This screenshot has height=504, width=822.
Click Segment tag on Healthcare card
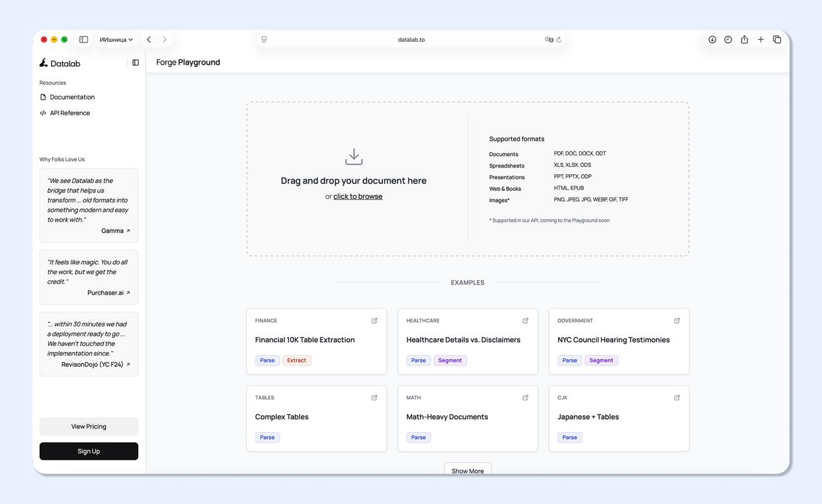[450, 360]
